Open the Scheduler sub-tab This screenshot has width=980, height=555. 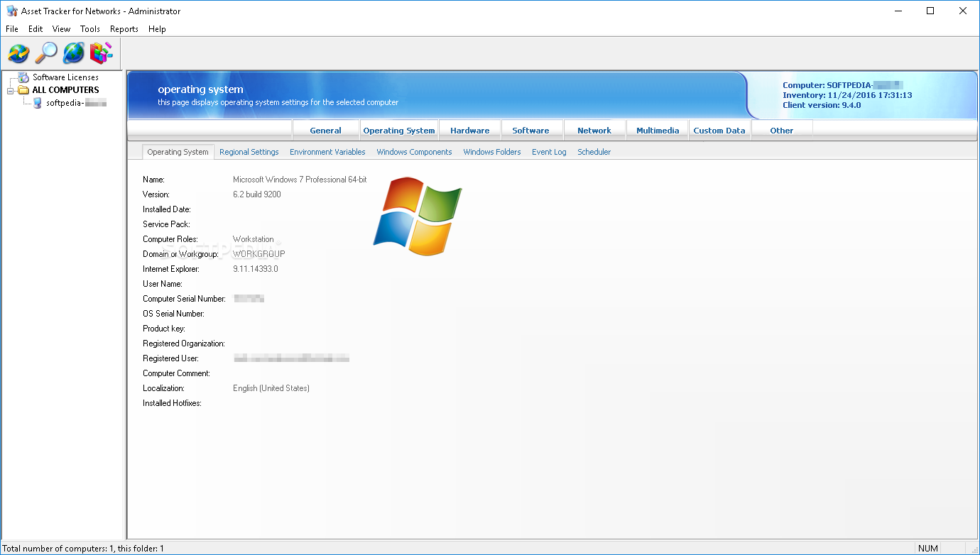pos(594,152)
